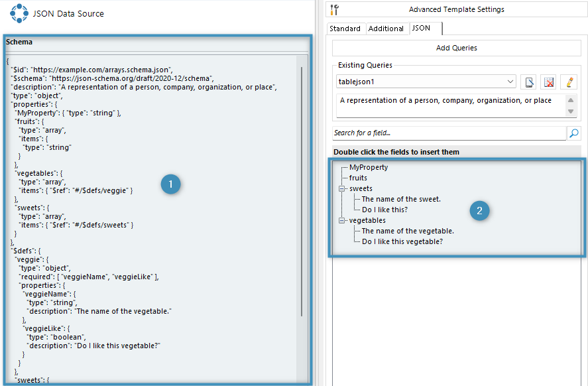This screenshot has height=386, width=588.
Task: Click the Search for a field box
Action: point(449,133)
